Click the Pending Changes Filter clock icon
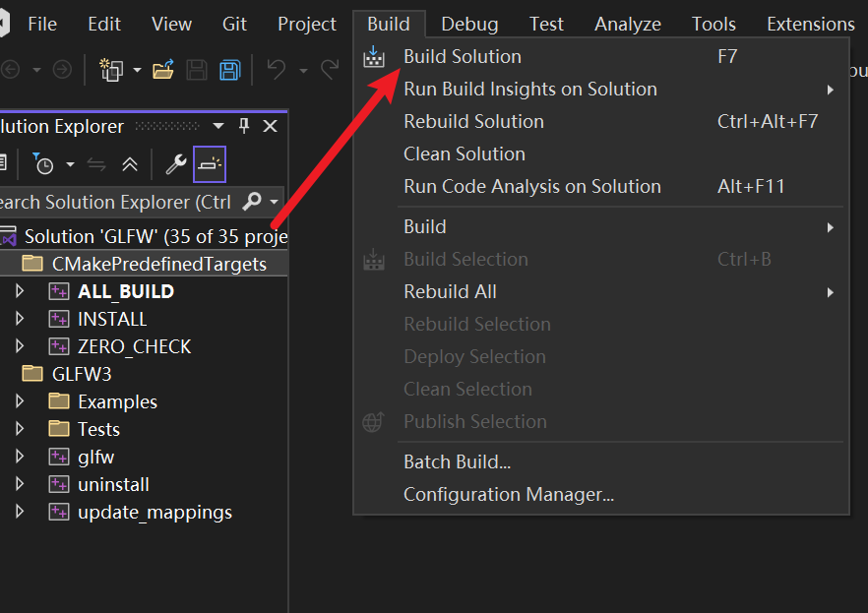868x613 pixels. [x=42, y=164]
